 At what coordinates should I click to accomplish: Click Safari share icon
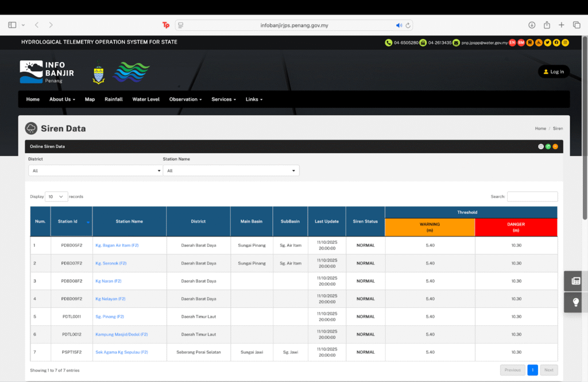[x=547, y=25]
